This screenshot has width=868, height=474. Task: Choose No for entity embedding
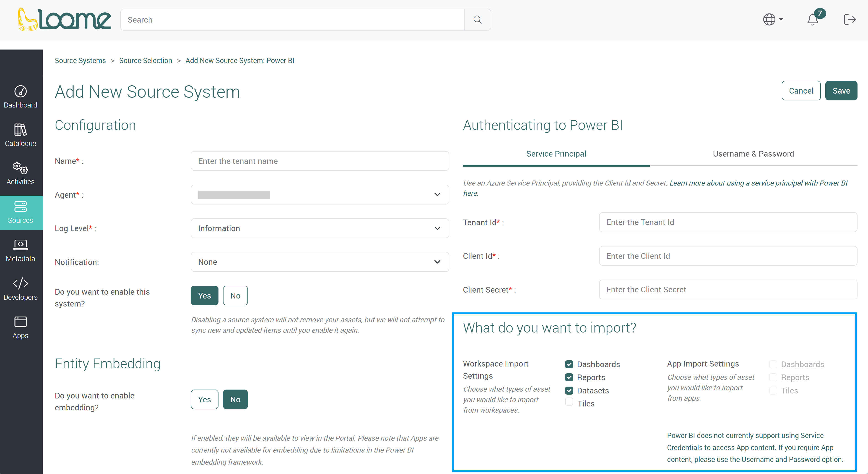[x=235, y=400]
